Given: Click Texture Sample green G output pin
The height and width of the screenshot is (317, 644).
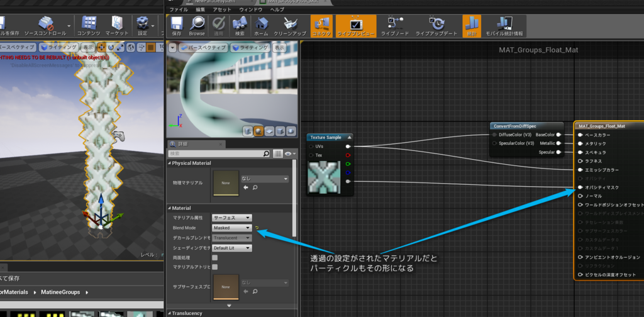Looking at the screenshot, I should [348, 164].
